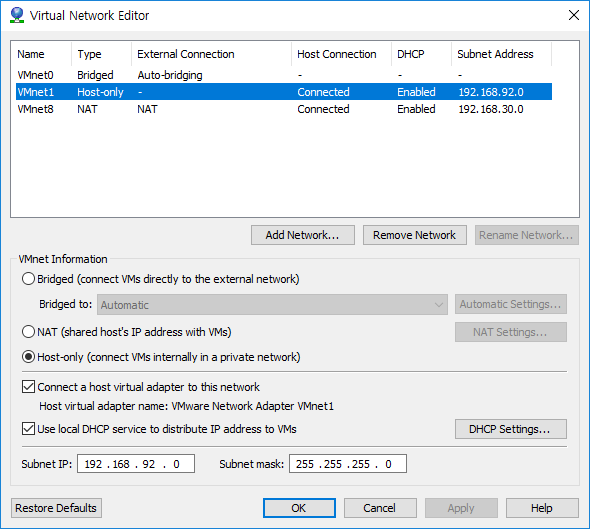Confirm with the OK button
This screenshot has width=590, height=529.
pos(299,508)
